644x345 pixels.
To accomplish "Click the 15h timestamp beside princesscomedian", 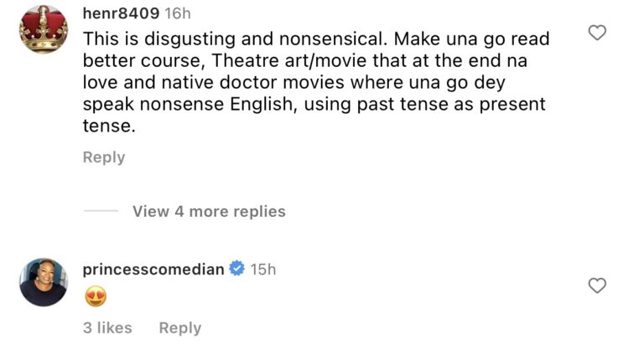I will (x=263, y=269).
